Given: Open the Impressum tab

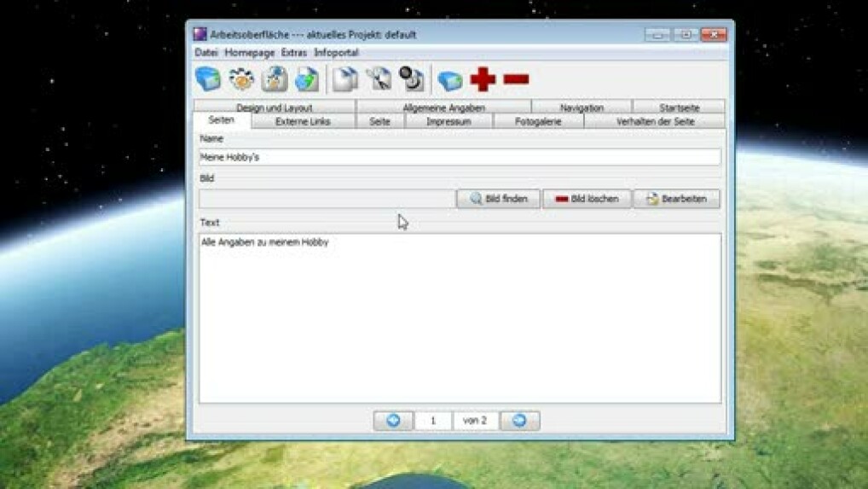Looking at the screenshot, I should point(448,121).
